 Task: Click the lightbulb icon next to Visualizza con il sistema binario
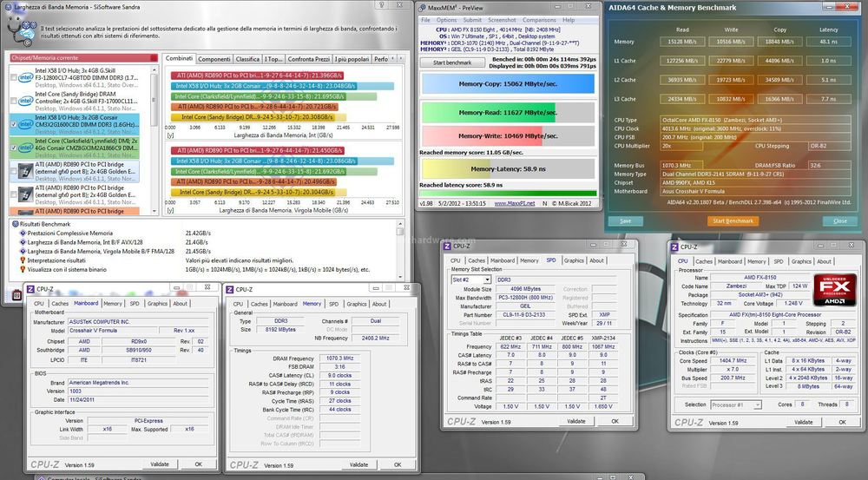pos(23,269)
